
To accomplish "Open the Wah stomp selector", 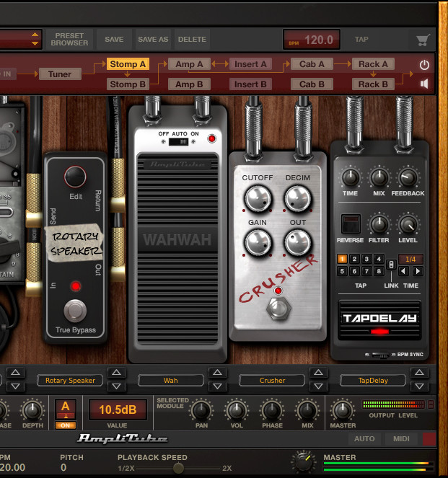I will [x=171, y=381].
